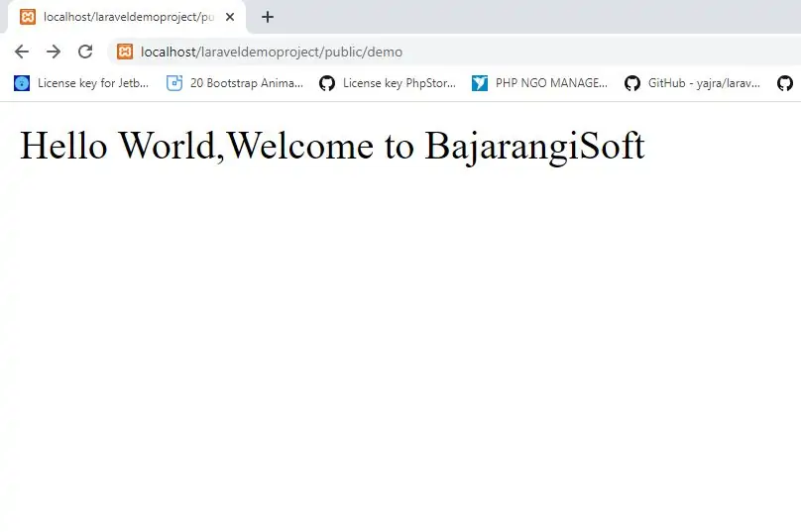Open 'License key PhpStor...' bookmark
The height and width of the screenshot is (532, 801).
point(388,83)
